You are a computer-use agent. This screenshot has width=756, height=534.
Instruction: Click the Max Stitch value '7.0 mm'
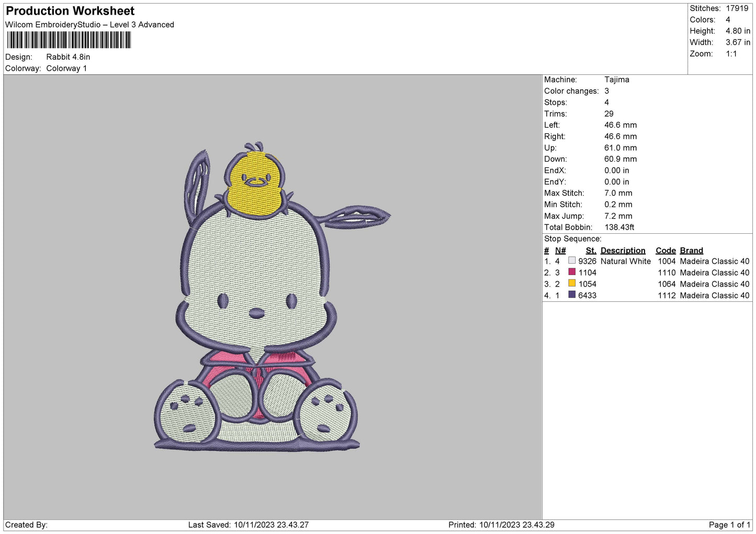coord(618,193)
